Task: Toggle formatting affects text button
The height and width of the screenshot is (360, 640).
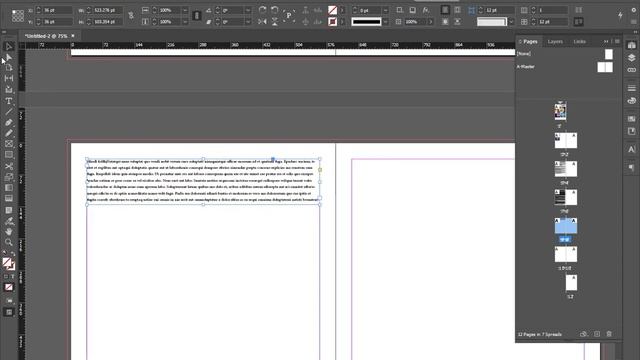Action: pos(13,276)
